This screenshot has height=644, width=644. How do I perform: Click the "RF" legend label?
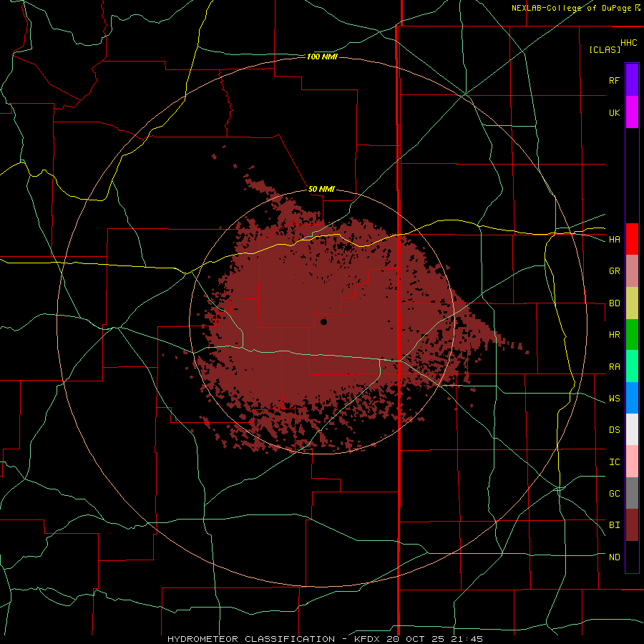coord(614,80)
